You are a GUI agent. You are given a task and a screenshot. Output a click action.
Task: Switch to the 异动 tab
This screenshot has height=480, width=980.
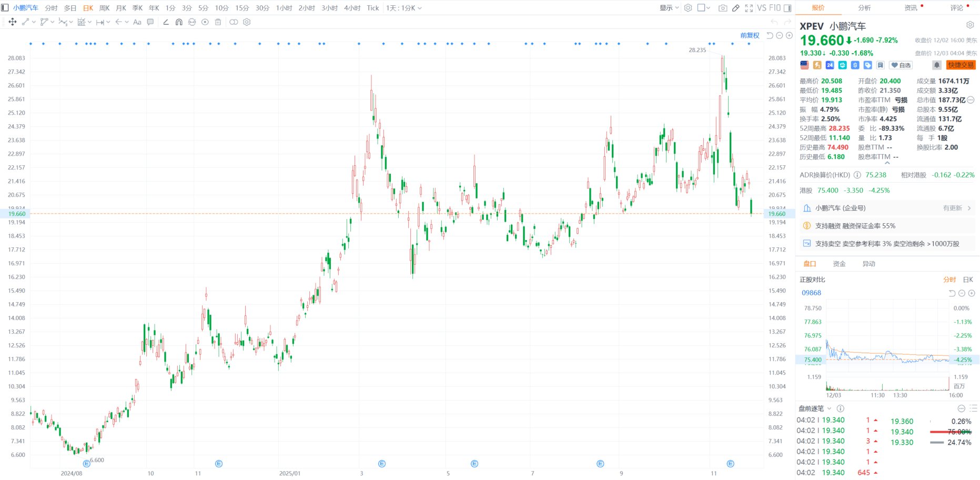[x=869, y=264]
